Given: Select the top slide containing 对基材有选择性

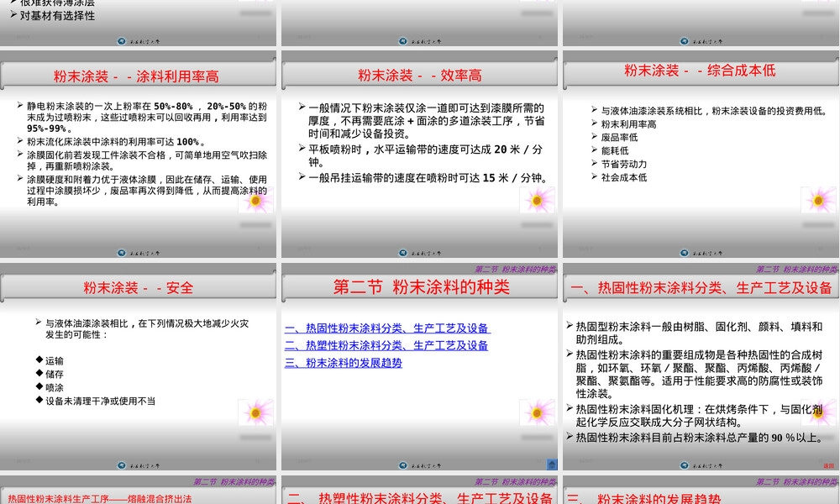Looking at the screenshot, I should [x=138, y=23].
